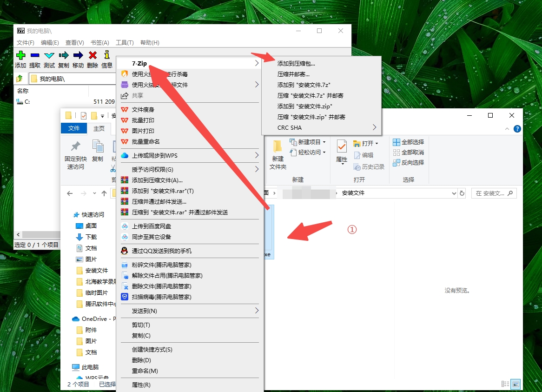This screenshot has width=542, height=392.
Task: Click the Explorer ribbon 复制 icon
Action: [x=98, y=146]
